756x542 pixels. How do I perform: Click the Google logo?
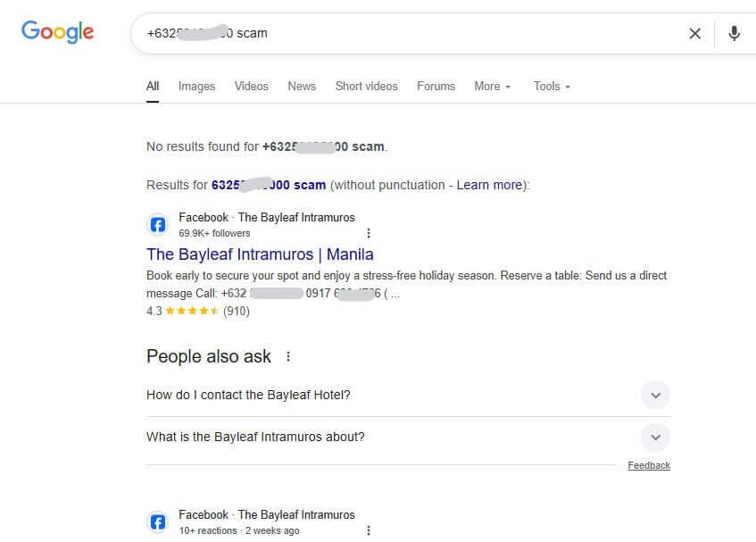click(x=57, y=33)
